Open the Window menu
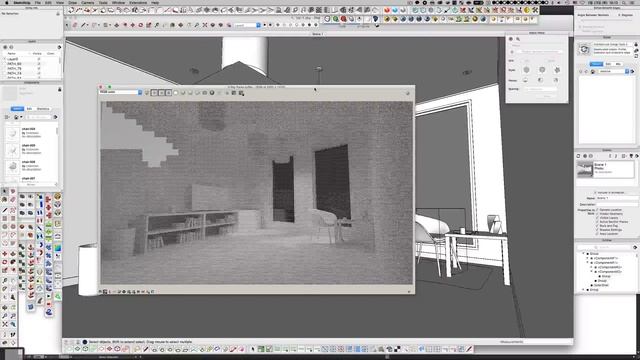The height and width of the screenshot is (360, 640). pos(118,3)
